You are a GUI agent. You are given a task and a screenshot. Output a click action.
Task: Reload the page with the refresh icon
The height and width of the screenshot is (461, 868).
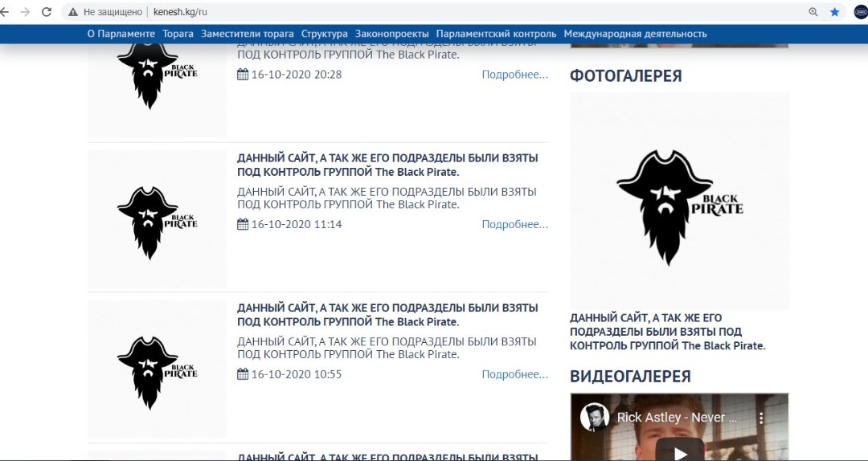tap(47, 12)
